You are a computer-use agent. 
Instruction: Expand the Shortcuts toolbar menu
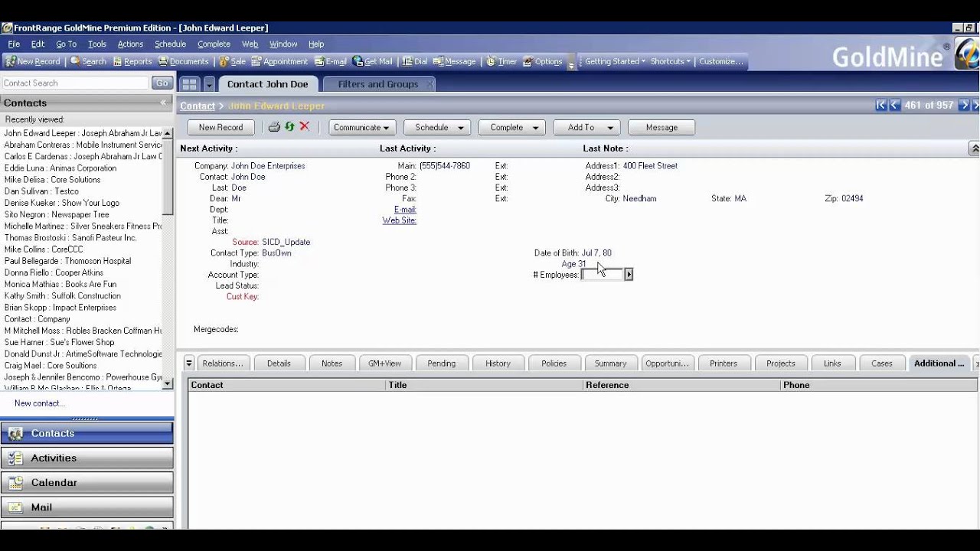[671, 61]
